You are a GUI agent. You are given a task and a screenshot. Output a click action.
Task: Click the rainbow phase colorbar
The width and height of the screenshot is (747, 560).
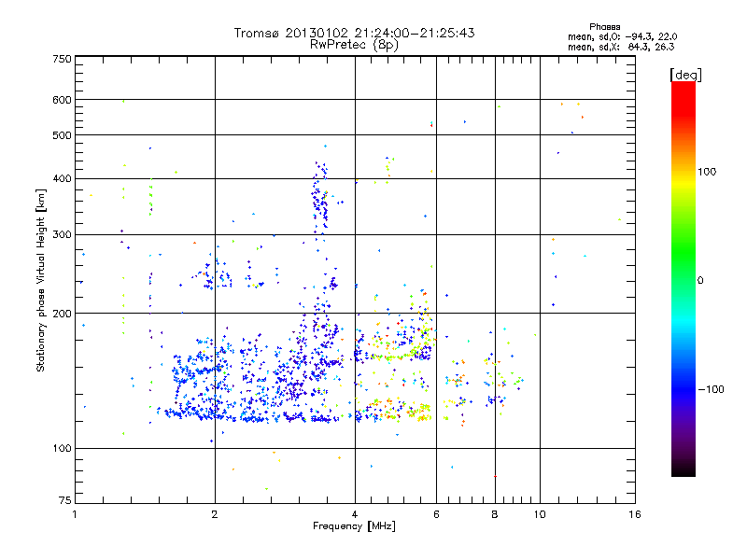click(684, 279)
